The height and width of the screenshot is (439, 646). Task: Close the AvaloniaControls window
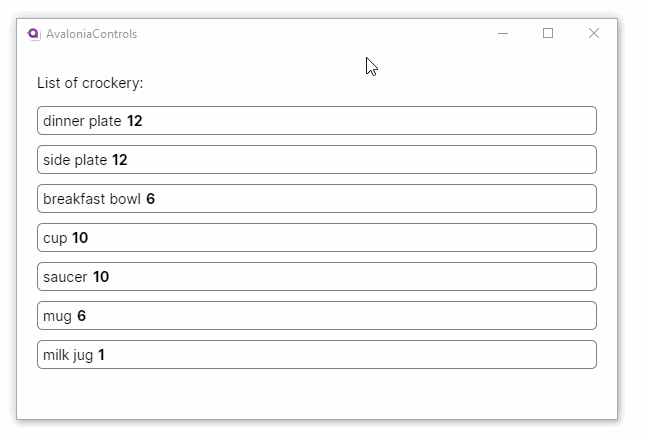594,34
